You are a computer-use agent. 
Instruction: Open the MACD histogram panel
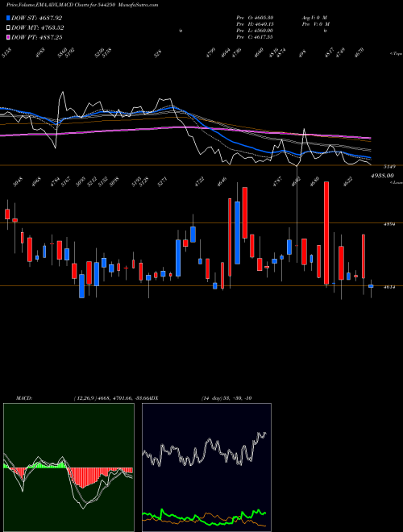coord(69,468)
